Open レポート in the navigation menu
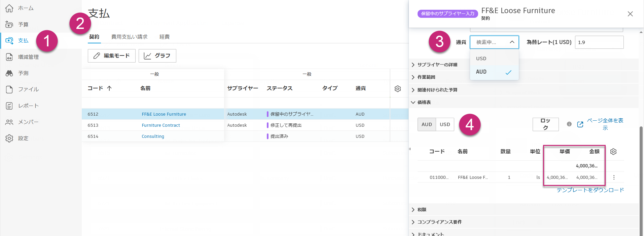Screen dimensions: 644x236 coord(29,106)
